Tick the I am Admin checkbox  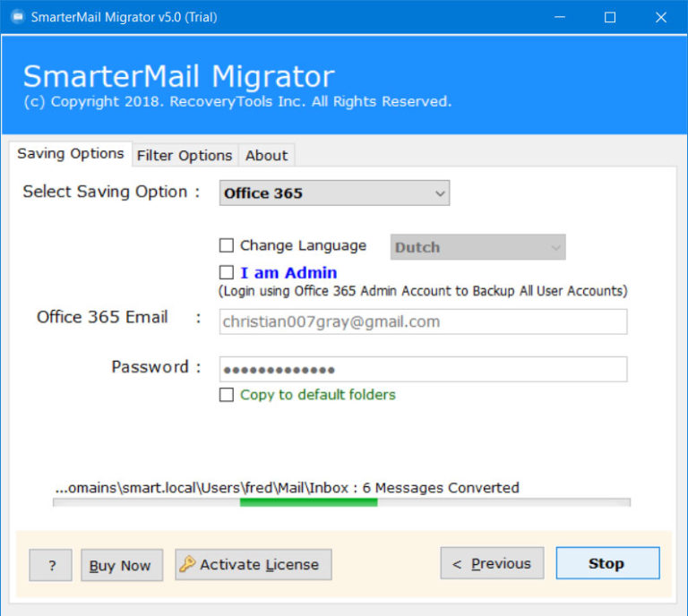227,272
